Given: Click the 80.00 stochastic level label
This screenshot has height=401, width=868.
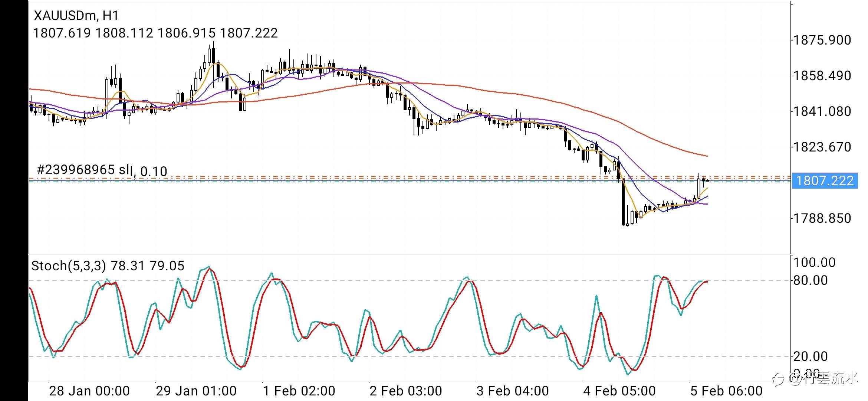Looking at the screenshot, I should 810,280.
